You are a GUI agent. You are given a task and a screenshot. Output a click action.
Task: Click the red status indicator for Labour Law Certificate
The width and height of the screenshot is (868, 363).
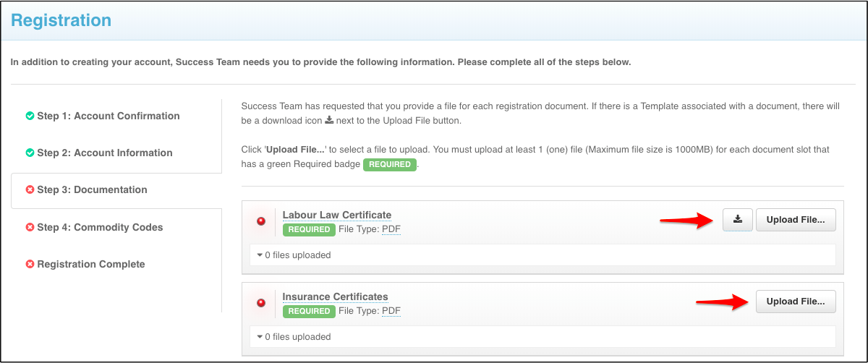tap(261, 221)
